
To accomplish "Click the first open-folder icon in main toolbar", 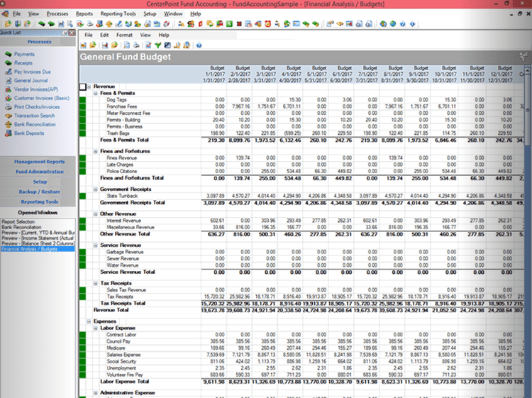I will pyautogui.click(x=8, y=23).
